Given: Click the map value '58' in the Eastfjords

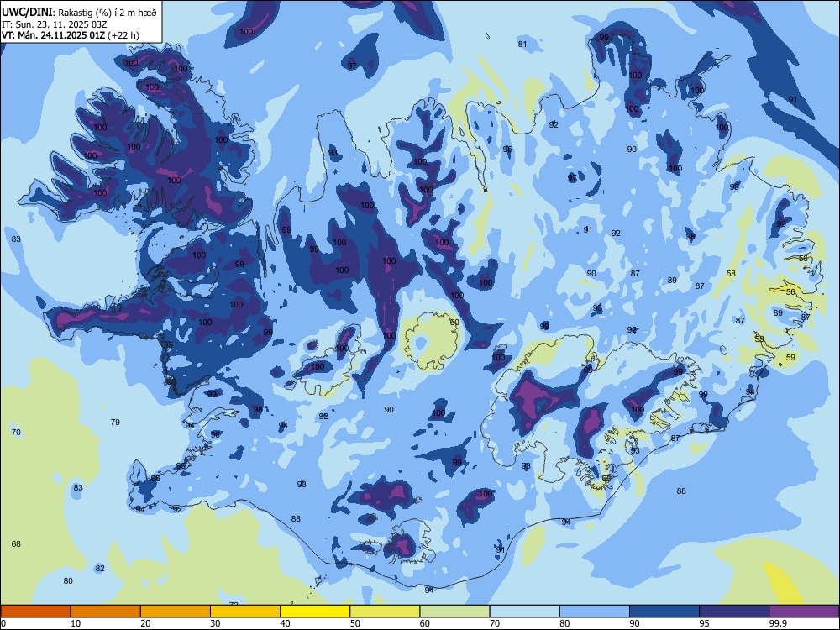Looking at the screenshot, I should (731, 273).
